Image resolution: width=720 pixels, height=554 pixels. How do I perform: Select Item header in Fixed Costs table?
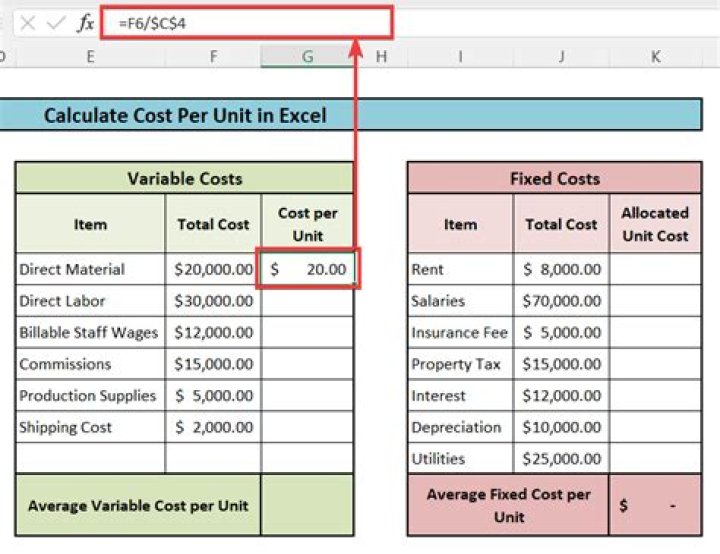click(x=460, y=224)
